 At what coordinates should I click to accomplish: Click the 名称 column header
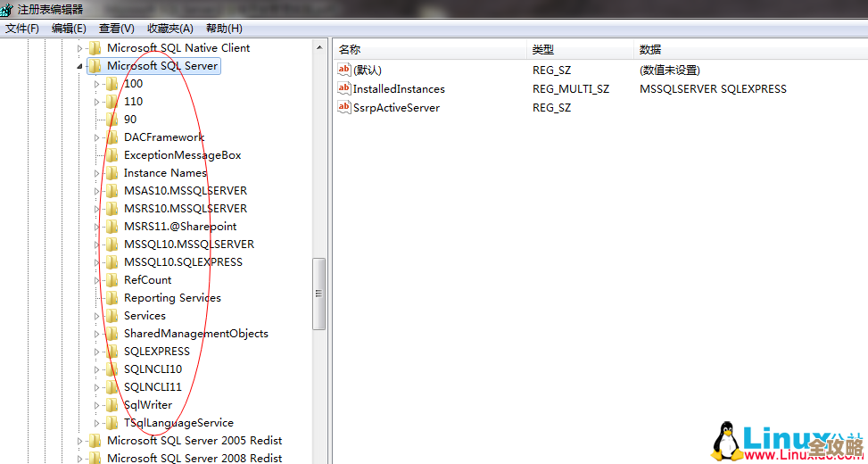coord(350,50)
